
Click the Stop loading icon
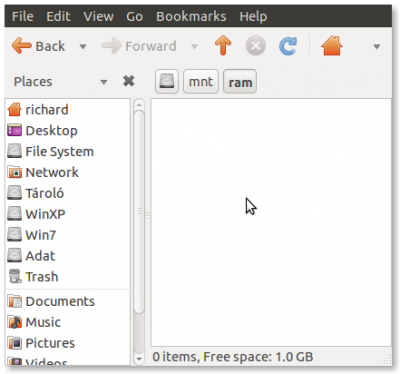[256, 46]
